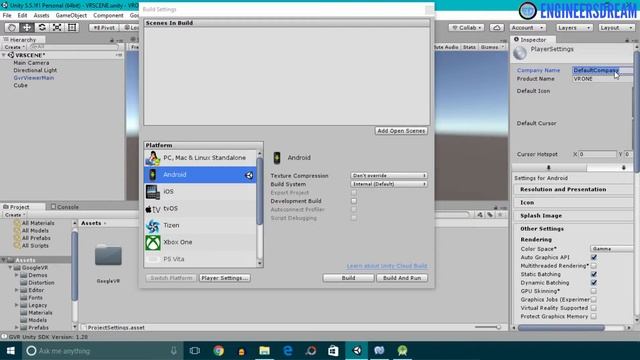The width and height of the screenshot is (640, 360).
Task: Enable GPU Skinning checkbox
Action: [x=594, y=291]
